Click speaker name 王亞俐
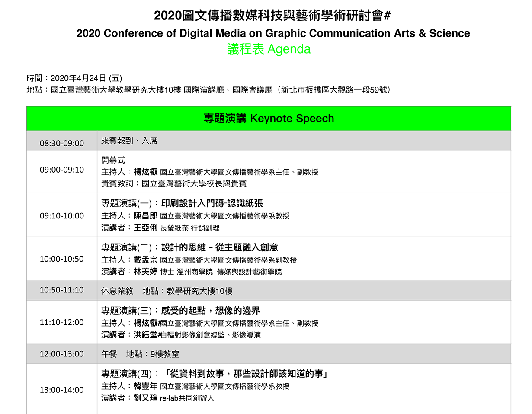The image size is (532, 414). click(x=145, y=228)
